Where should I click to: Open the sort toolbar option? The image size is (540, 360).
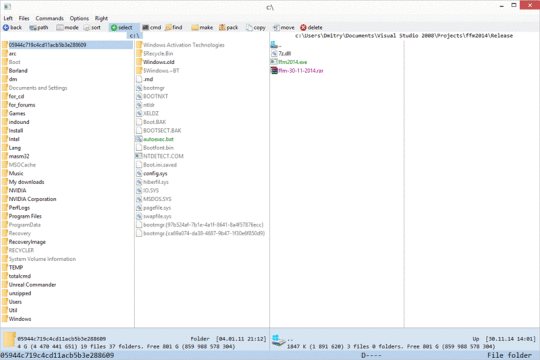coord(92,28)
